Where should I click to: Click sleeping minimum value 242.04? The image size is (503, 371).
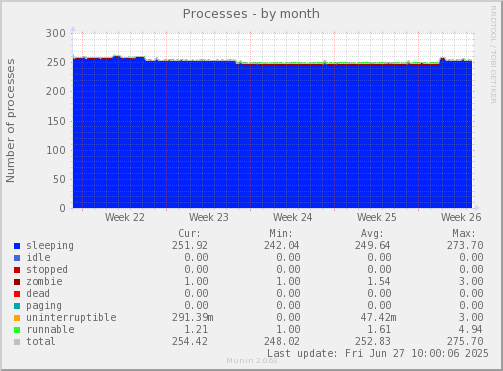(282, 246)
